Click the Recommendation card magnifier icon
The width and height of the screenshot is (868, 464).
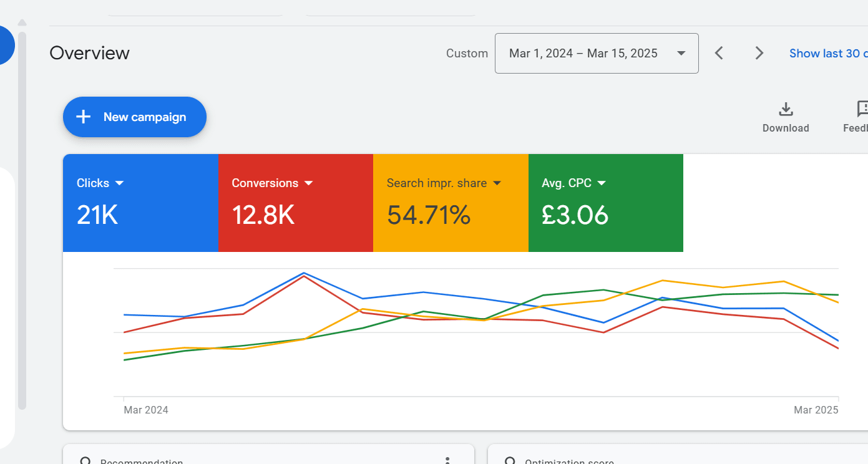pyautogui.click(x=85, y=461)
